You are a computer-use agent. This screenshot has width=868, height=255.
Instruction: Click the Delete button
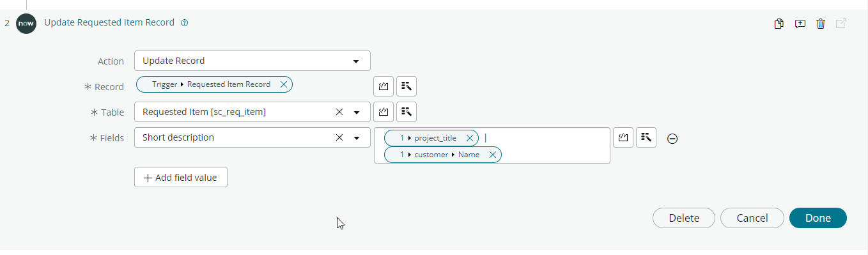coord(684,218)
